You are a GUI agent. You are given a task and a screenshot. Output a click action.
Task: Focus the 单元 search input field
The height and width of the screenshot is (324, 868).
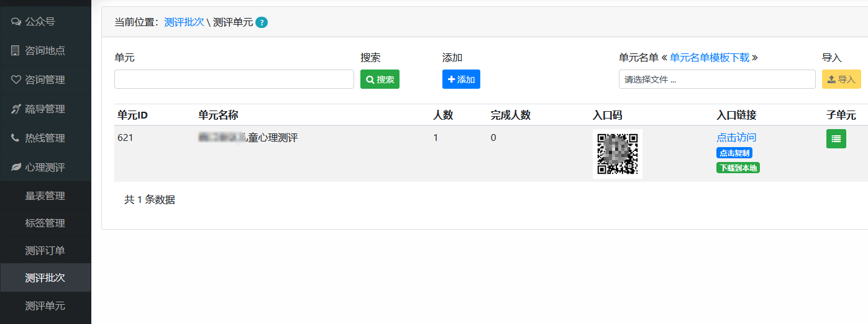(x=234, y=79)
